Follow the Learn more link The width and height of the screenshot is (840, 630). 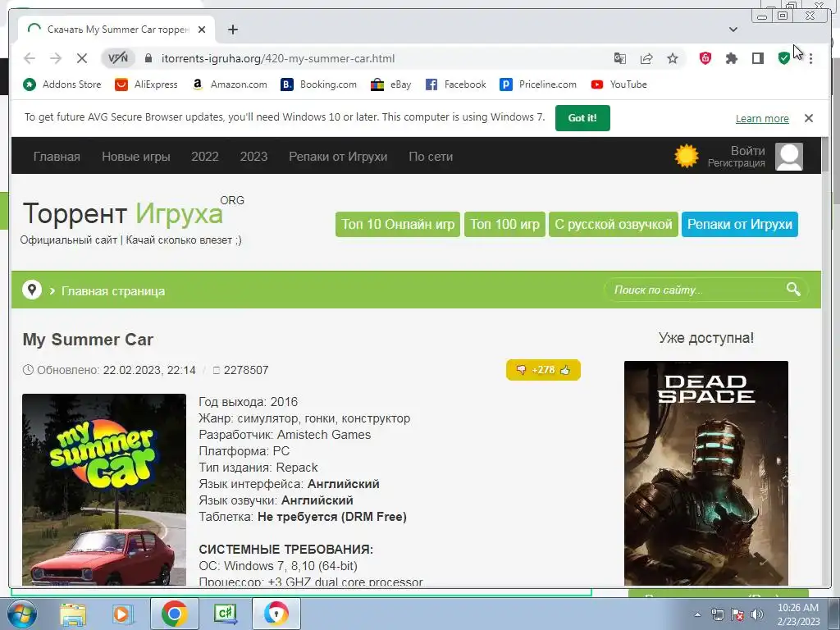coord(762,118)
